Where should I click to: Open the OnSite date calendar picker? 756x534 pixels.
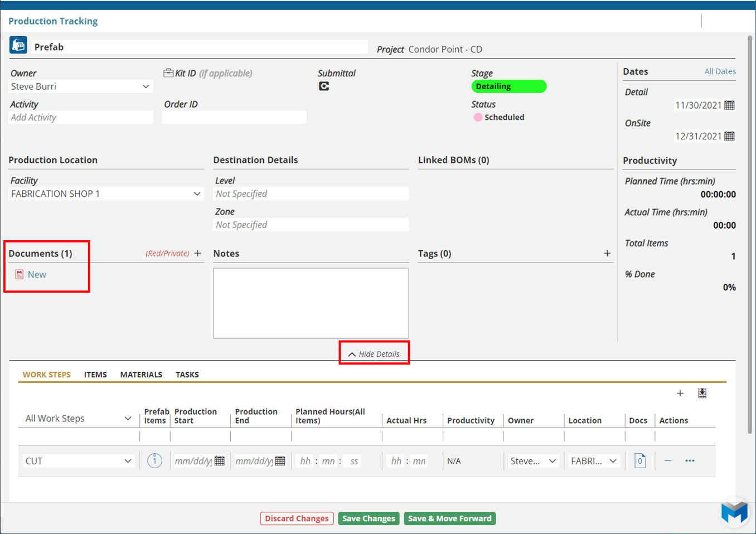coord(729,136)
